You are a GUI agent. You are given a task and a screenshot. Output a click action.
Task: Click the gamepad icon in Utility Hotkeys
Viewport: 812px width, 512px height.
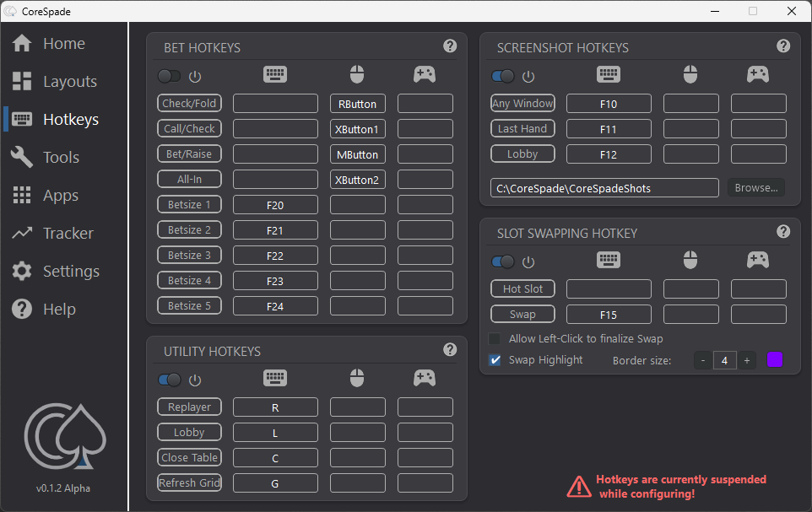click(x=425, y=379)
